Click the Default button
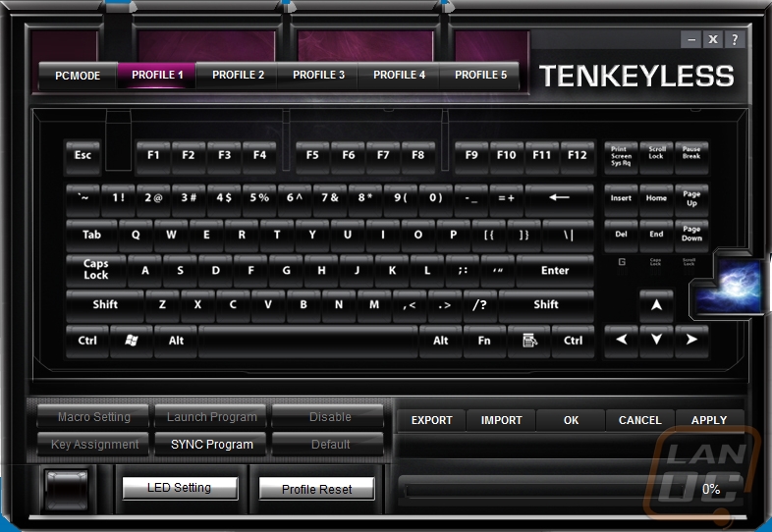This screenshot has height=532, width=772. [329, 445]
